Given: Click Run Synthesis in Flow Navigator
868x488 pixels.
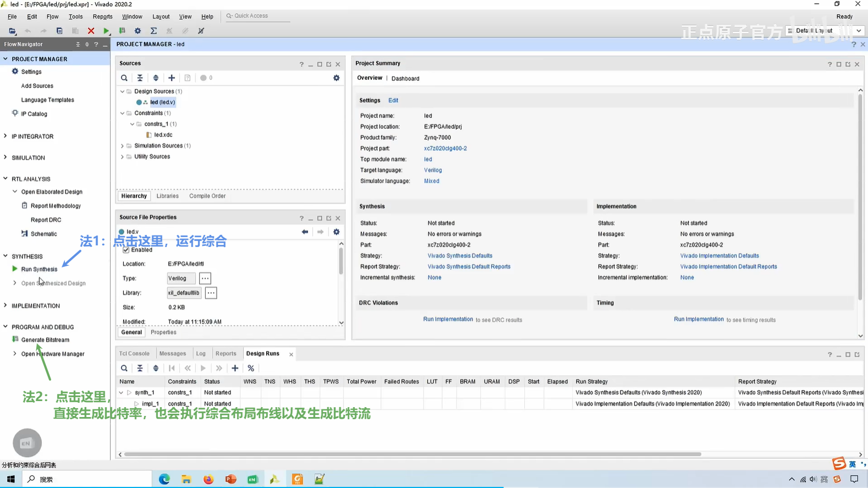Looking at the screenshot, I should [x=39, y=269].
